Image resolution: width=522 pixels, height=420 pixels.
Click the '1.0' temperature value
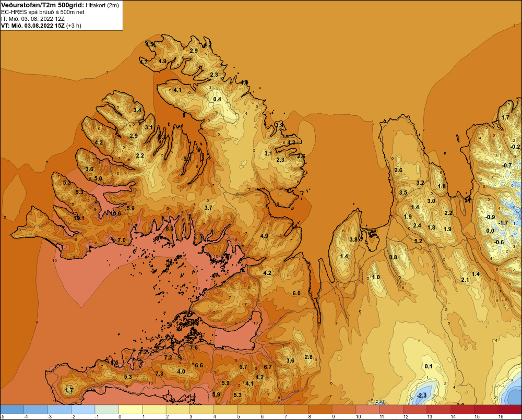375,277
